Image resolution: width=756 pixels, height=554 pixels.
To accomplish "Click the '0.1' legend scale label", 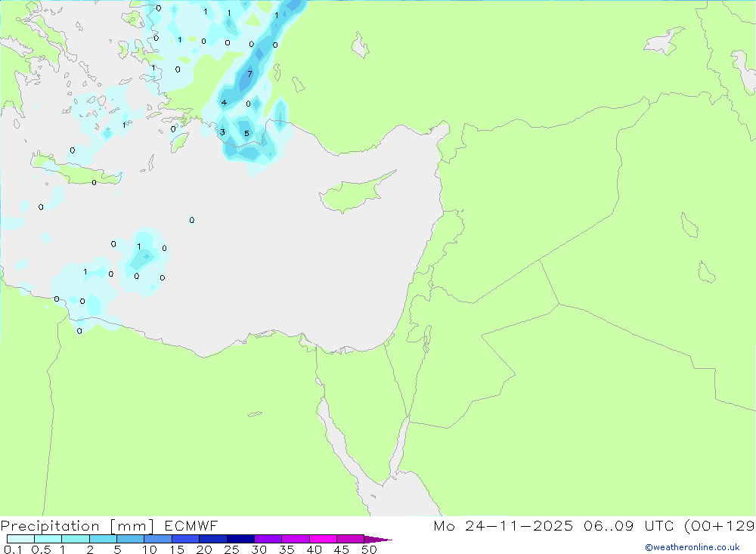I will 13,549.
